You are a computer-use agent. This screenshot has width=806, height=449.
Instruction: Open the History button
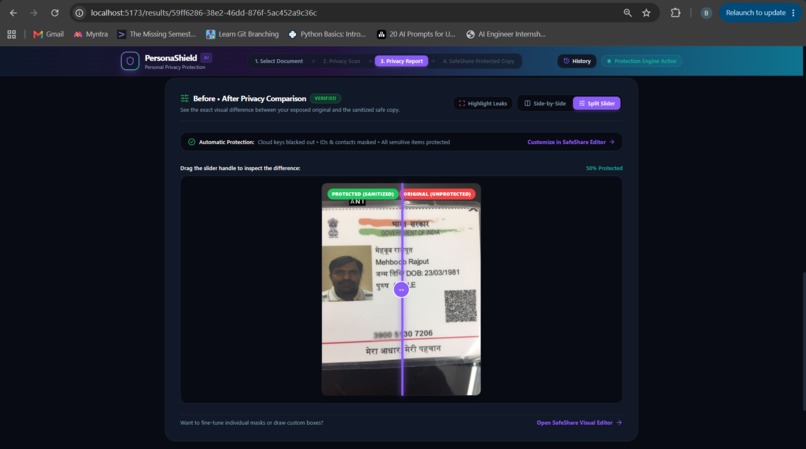(x=577, y=61)
